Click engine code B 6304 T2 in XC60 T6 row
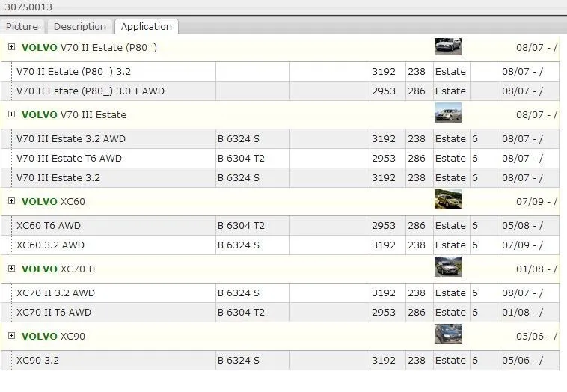This screenshot has width=567, height=392. click(241, 226)
